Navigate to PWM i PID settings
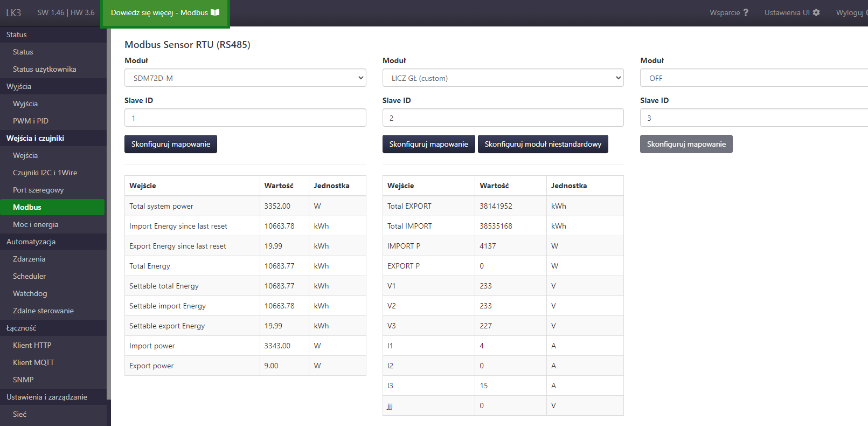This screenshot has height=426, width=868. click(31, 121)
